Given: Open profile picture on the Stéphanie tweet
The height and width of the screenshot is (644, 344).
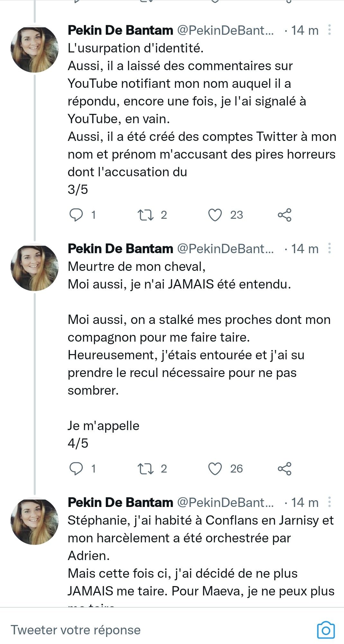Looking at the screenshot, I should coord(35,521).
